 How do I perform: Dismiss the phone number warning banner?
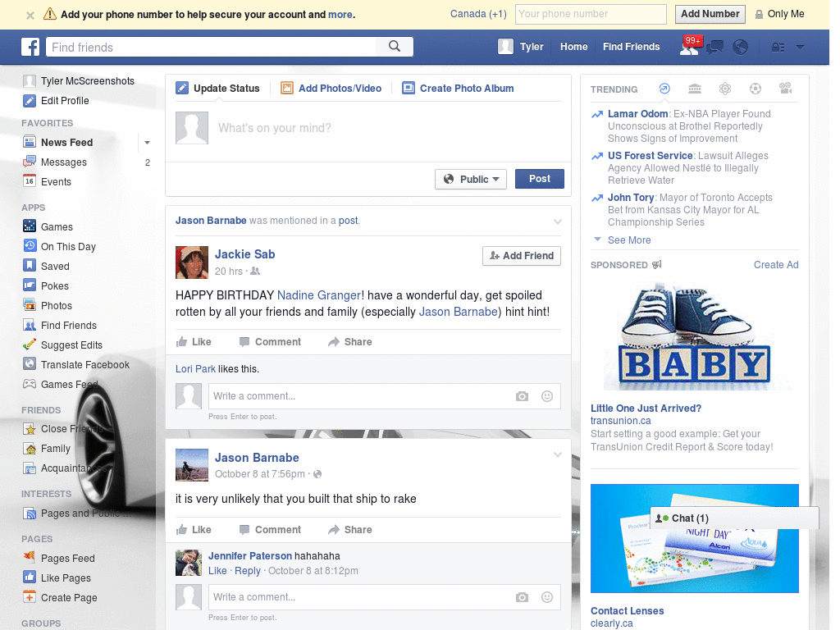tap(30, 15)
